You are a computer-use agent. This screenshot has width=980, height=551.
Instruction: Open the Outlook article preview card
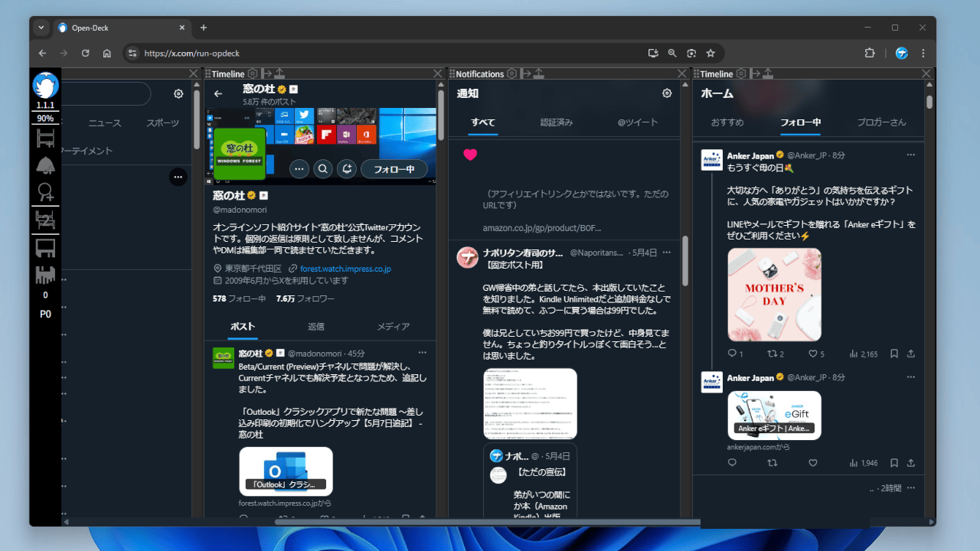click(286, 471)
